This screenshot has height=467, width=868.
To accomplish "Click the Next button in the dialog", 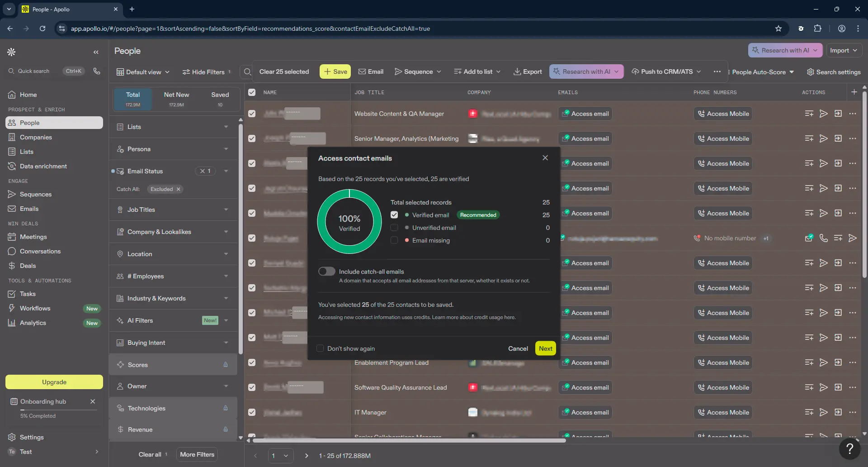I will pos(546,348).
